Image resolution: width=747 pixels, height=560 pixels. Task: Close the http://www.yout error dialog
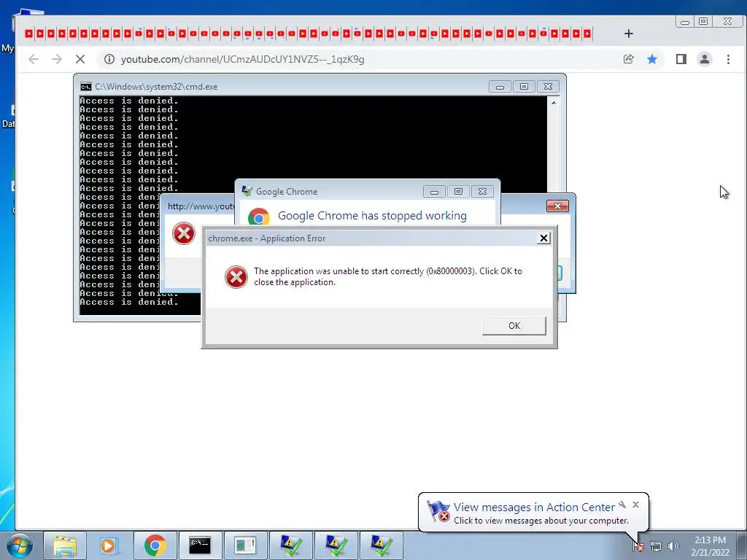pyautogui.click(x=557, y=206)
